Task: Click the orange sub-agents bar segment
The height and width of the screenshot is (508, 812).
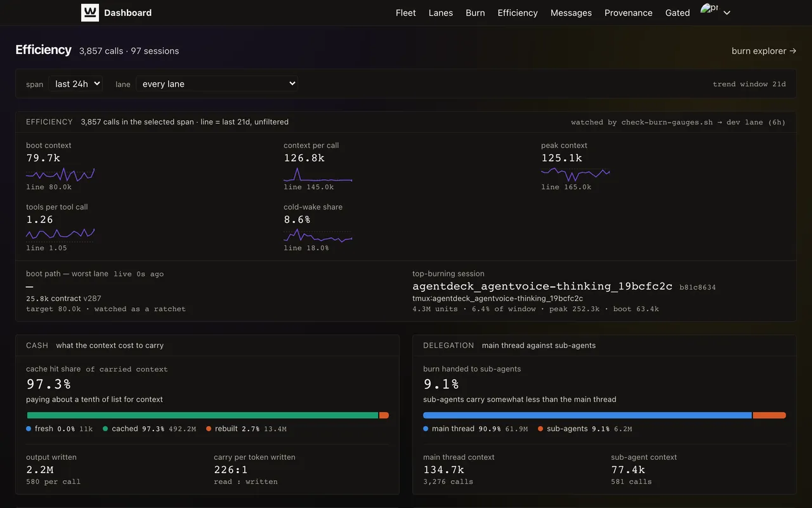Action: (x=769, y=415)
